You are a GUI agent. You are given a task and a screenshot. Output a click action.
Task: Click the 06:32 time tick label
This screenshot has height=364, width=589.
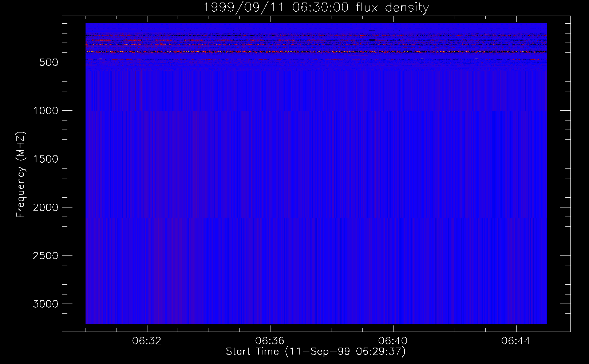[x=147, y=341]
